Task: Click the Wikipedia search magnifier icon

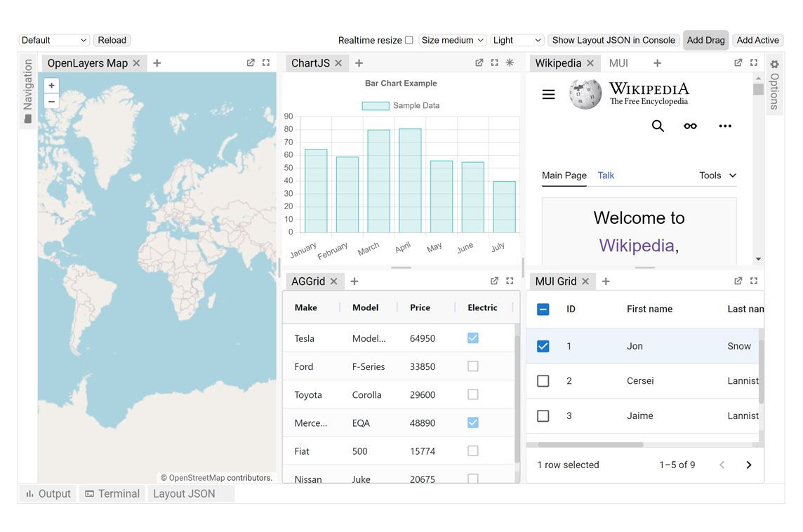Action: pyautogui.click(x=658, y=126)
